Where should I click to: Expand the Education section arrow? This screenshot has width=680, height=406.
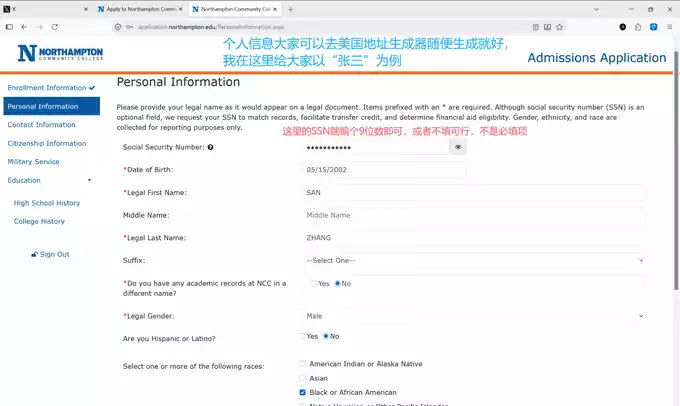[x=90, y=180]
